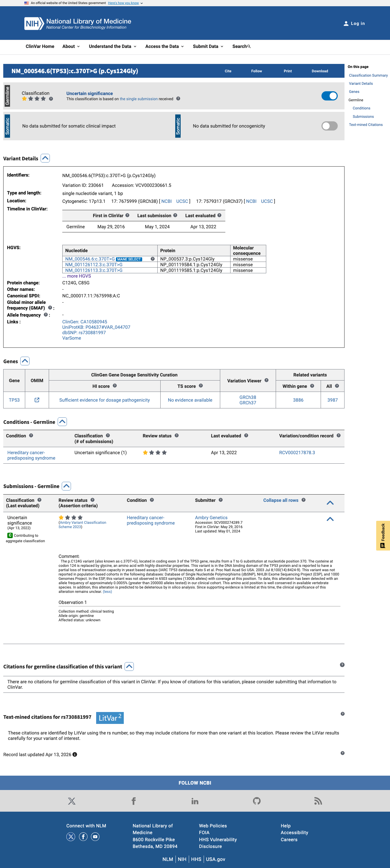
Task: Show more HGVS expressions
Action: tap(77, 276)
